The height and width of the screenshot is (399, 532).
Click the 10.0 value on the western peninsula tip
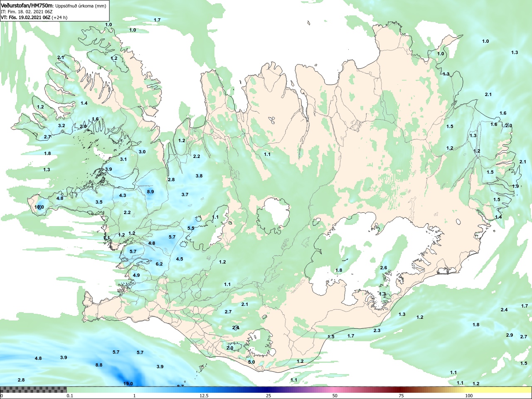39,207
